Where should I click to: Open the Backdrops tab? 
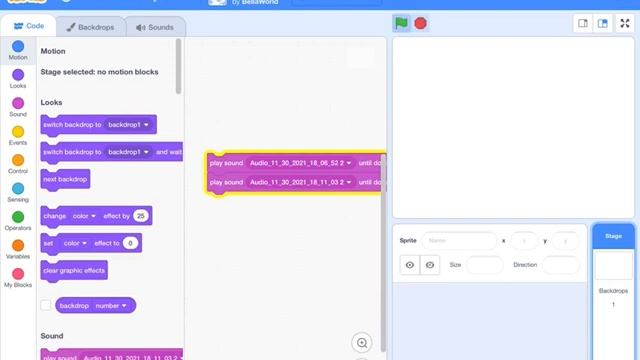pos(91,27)
